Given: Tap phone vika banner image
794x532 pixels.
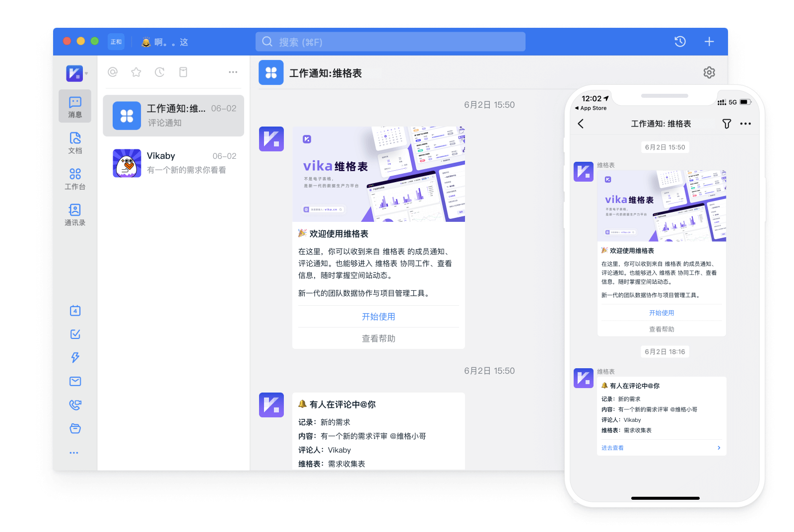Looking at the screenshot, I should tap(662, 206).
